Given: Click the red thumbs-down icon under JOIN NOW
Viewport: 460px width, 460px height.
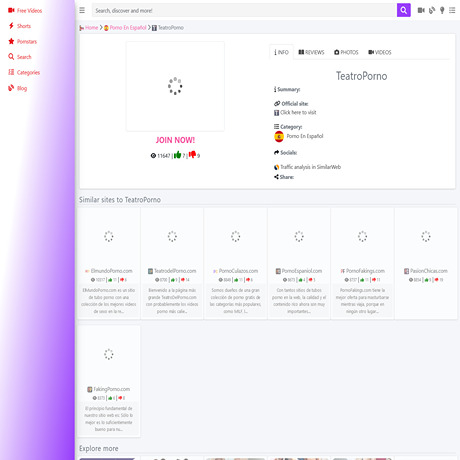Looking at the screenshot, I should (192, 154).
